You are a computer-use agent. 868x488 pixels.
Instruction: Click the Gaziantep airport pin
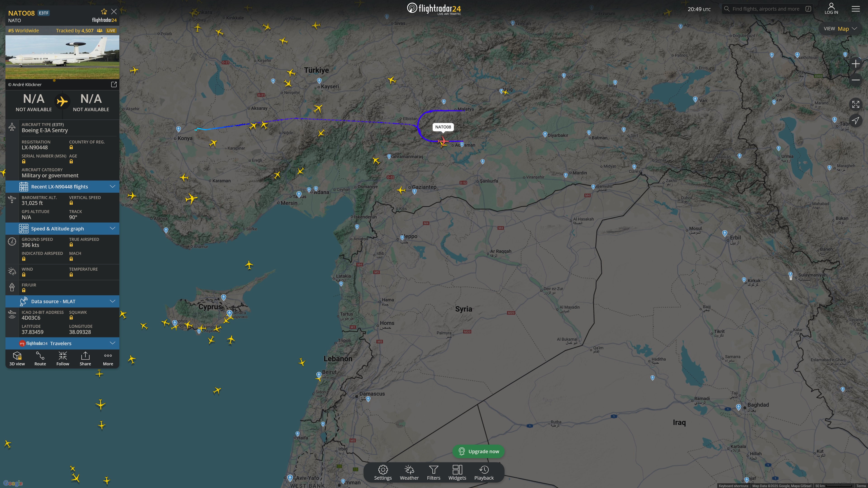(x=415, y=191)
